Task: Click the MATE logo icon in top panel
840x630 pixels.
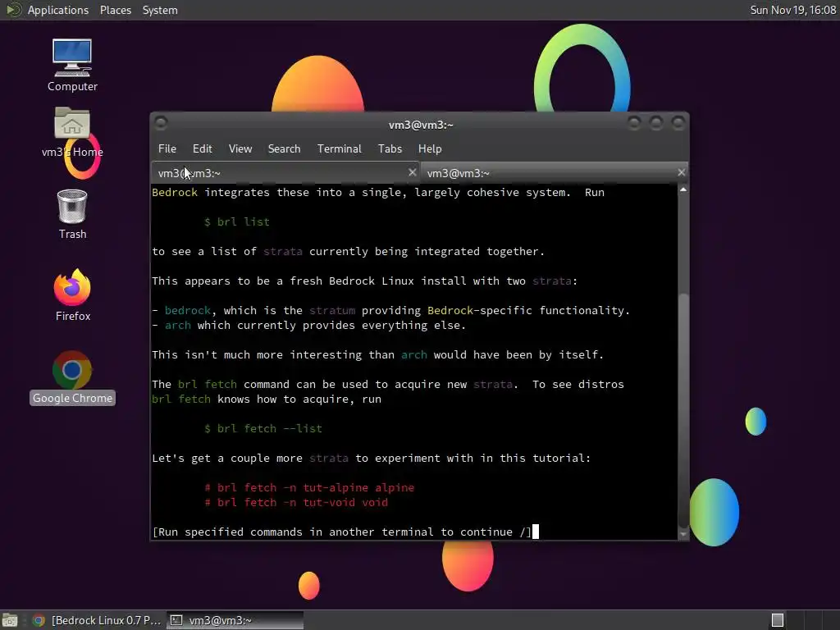Action: [x=13, y=10]
